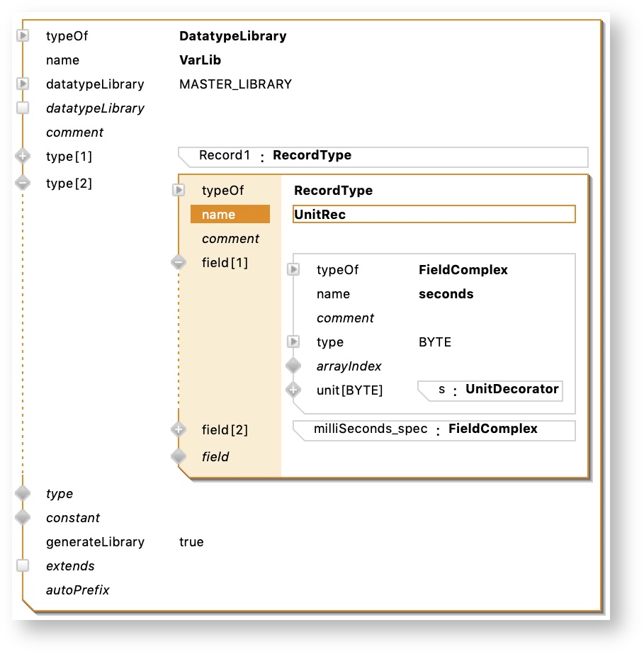Click the arrow icon beside RecordType typeOf
This screenshot has width=644, height=654.
[179, 191]
